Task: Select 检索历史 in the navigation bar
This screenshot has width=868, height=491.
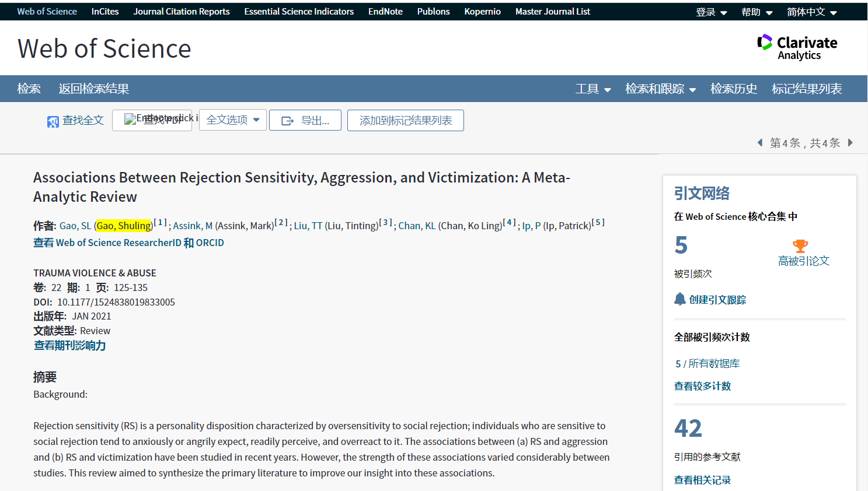Action: (734, 89)
